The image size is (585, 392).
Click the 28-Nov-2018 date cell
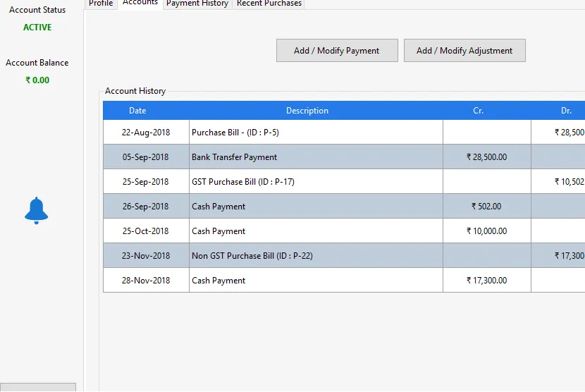146,281
